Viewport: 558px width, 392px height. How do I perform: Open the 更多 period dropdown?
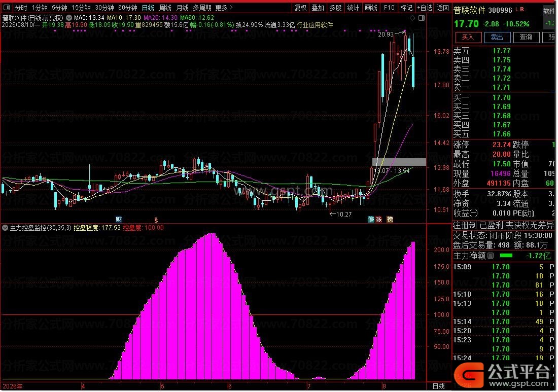coord(224,8)
